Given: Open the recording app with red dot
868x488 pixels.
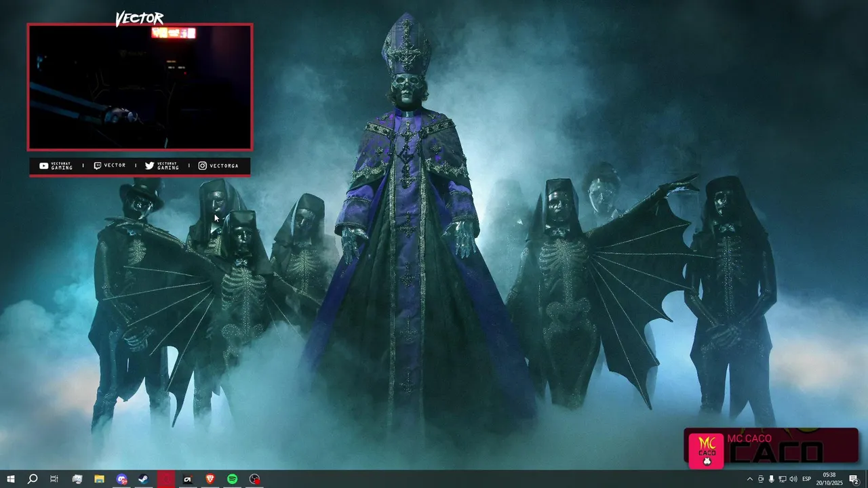Looking at the screenshot, I should [254, 479].
